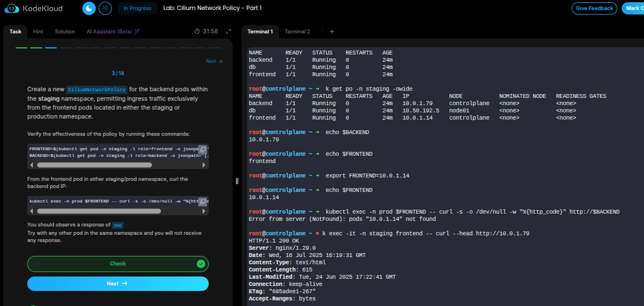The height and width of the screenshot is (306, 644).
Task: Select the Terminal 1 tab
Action: pos(260,32)
